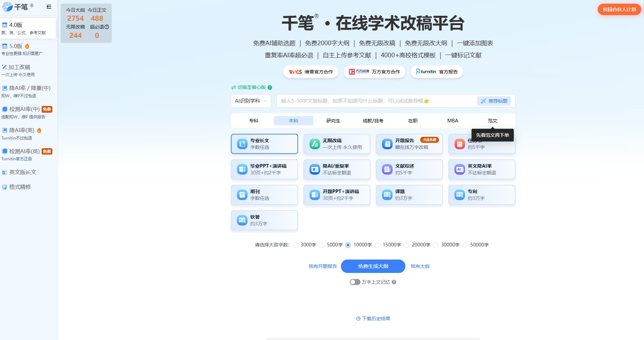
Task: Click the 降AI/重复率 card icon
Action: (x=315, y=169)
